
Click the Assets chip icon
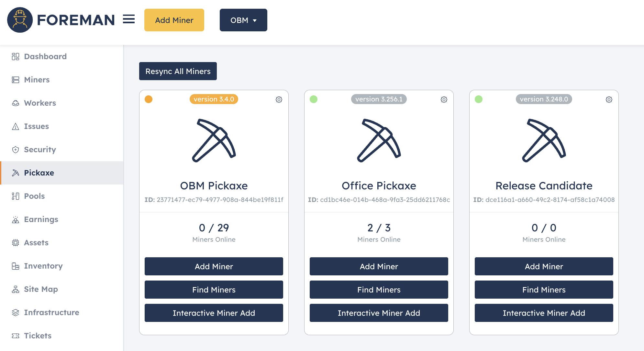(x=16, y=243)
